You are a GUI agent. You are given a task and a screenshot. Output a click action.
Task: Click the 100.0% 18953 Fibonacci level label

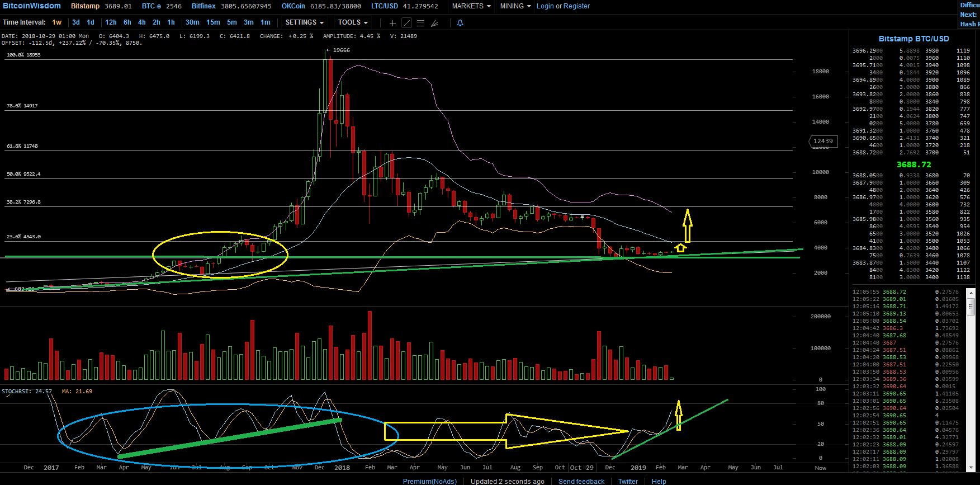(23, 55)
